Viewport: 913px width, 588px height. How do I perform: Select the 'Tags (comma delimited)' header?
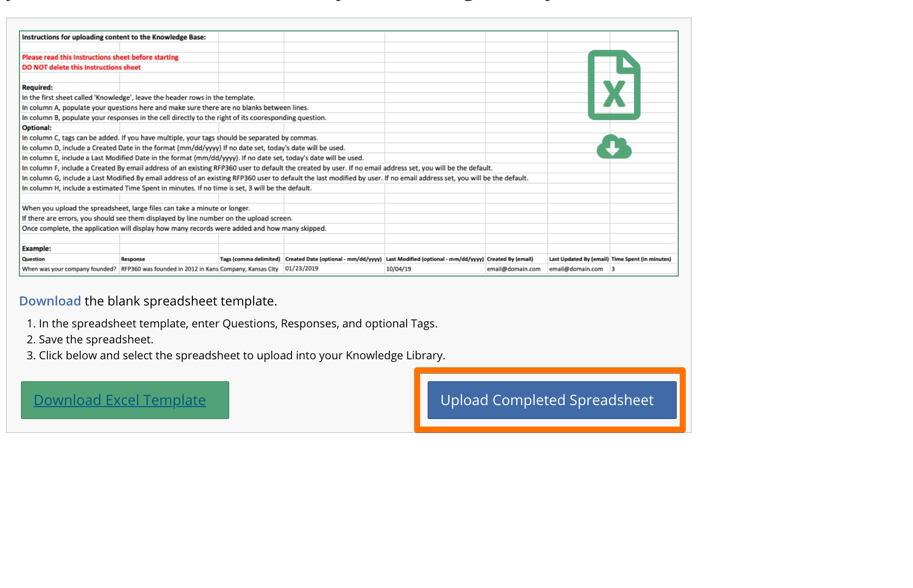point(250,259)
